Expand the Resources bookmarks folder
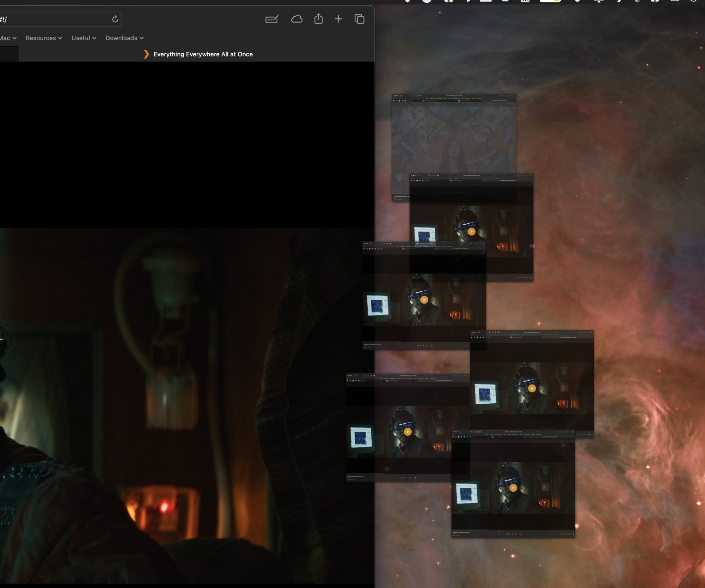Viewport: 705px width, 588px height. (44, 38)
